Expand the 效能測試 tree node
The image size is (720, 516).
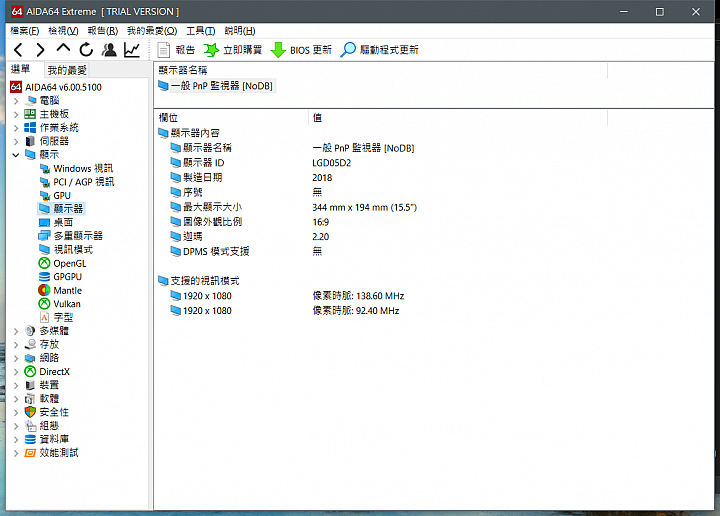point(16,453)
